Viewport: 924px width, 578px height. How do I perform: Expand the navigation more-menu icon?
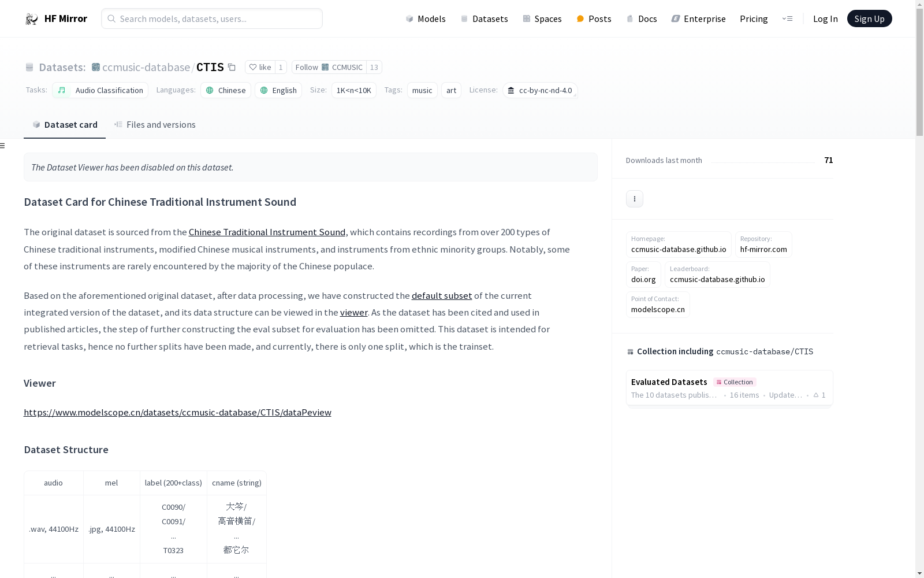point(787,18)
